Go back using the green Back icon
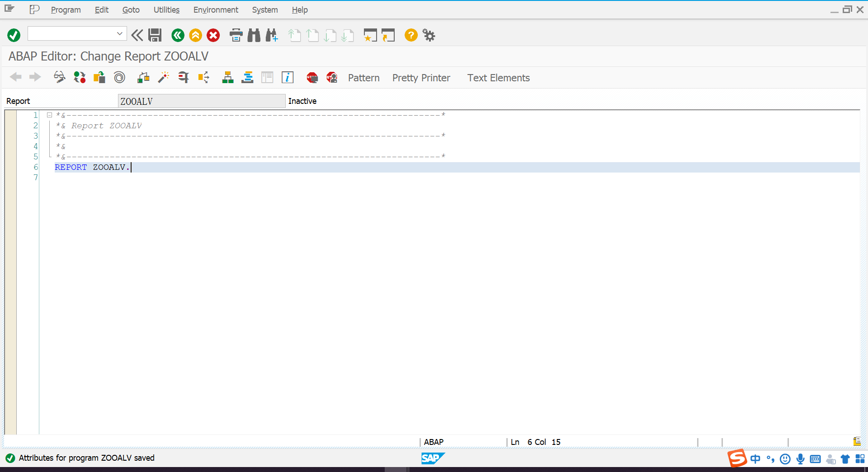 click(178, 35)
